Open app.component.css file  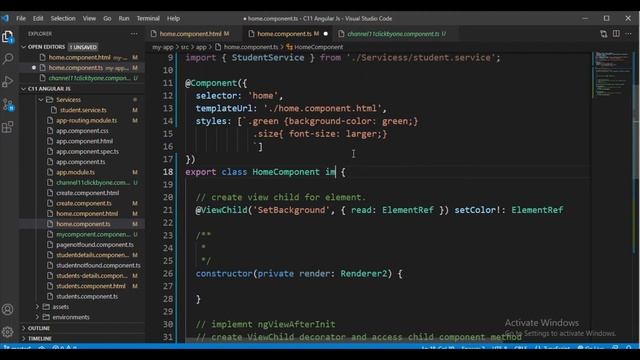coord(82,131)
